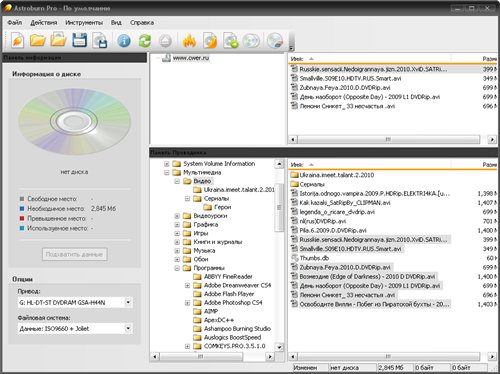Viewport: 500px width, 374px height.
Task: Open the file system dropdown
Action: (x=128, y=328)
